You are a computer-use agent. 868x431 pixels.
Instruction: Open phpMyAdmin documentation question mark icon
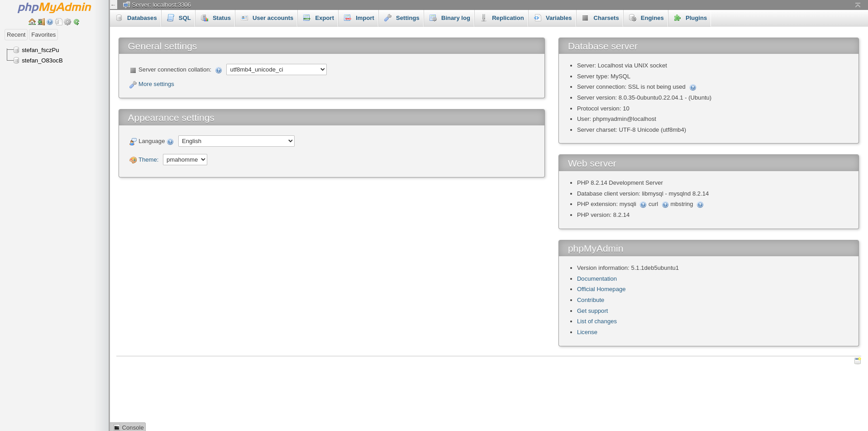50,22
